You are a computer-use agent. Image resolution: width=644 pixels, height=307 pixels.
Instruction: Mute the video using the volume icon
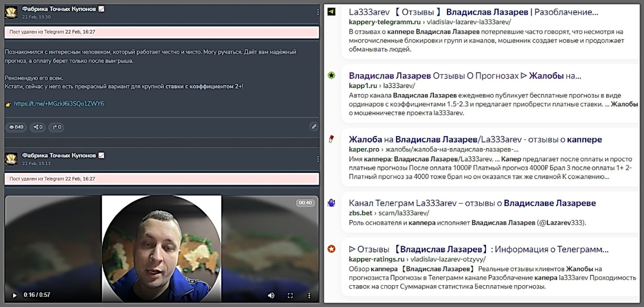271,295
